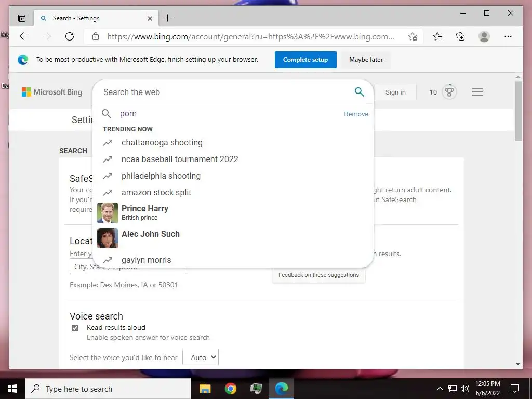Open Edge Settings and more menu
Viewport: 532px width, 399px height.
508,36
